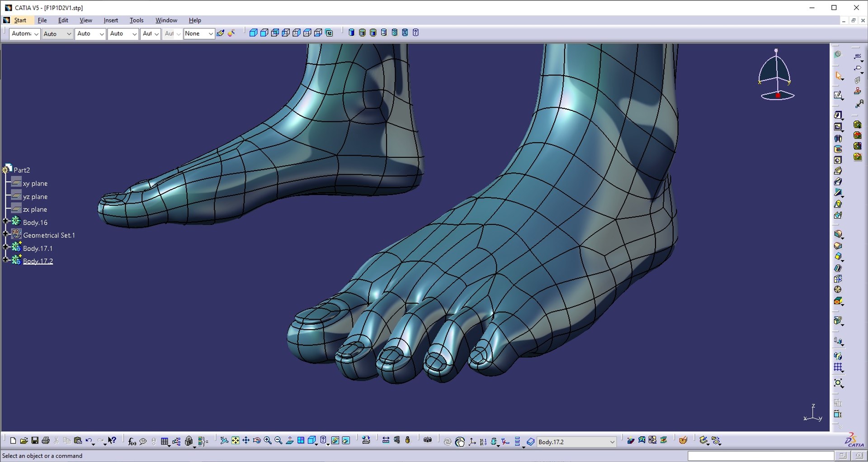Select the yz plane in the tree
This screenshot has width=868, height=462.
35,197
